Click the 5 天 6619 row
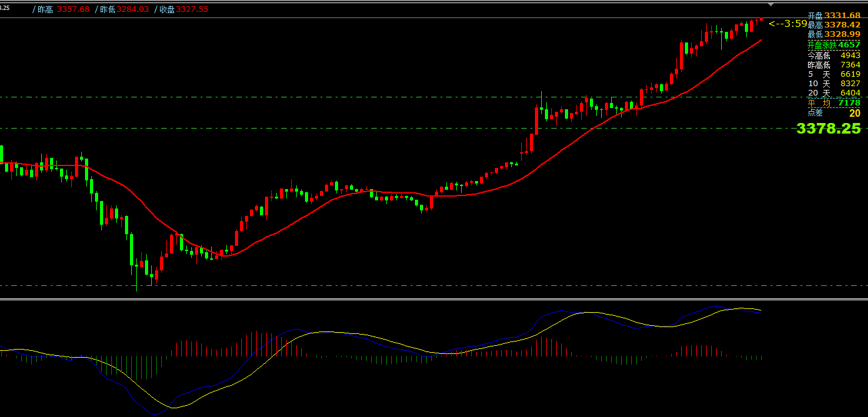868x417 pixels. 834,74
